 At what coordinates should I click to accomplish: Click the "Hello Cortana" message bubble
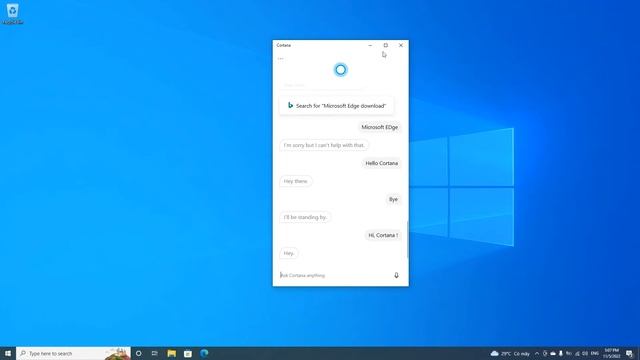click(x=381, y=163)
